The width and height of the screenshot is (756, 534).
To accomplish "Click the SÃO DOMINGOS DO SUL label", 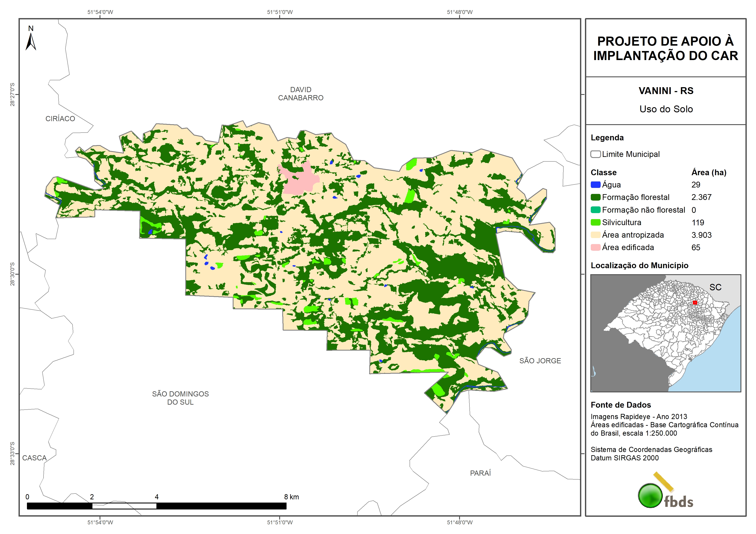I will pyautogui.click(x=180, y=398).
